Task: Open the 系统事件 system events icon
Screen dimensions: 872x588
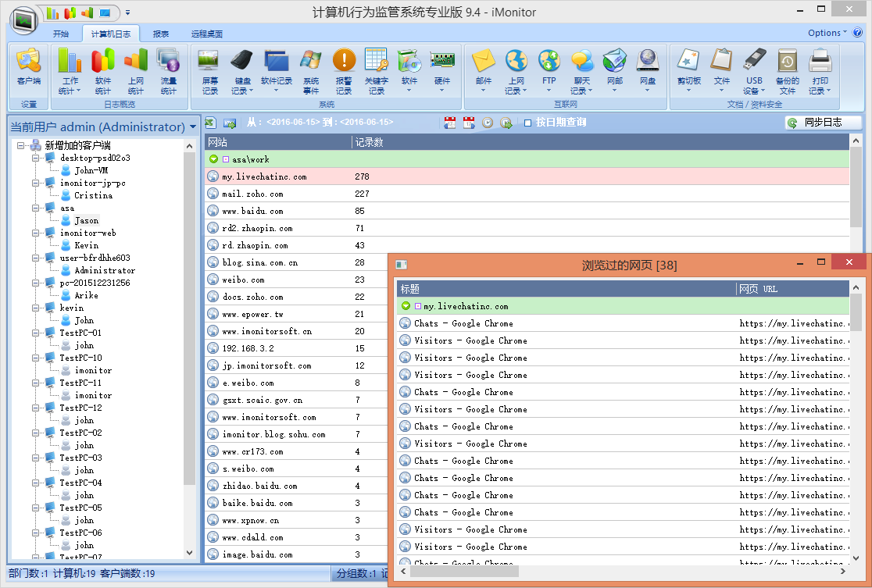Action: coord(311,70)
